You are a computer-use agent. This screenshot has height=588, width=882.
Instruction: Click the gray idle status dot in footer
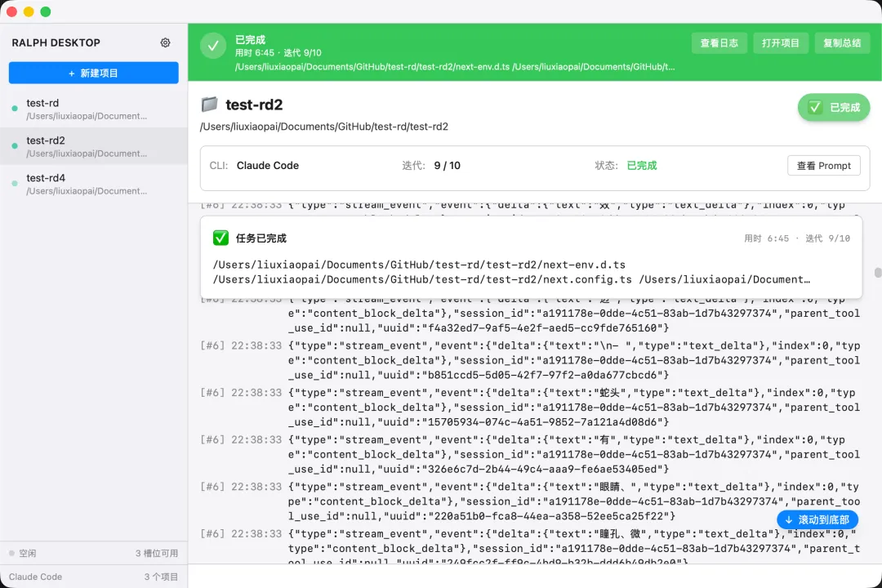point(11,553)
